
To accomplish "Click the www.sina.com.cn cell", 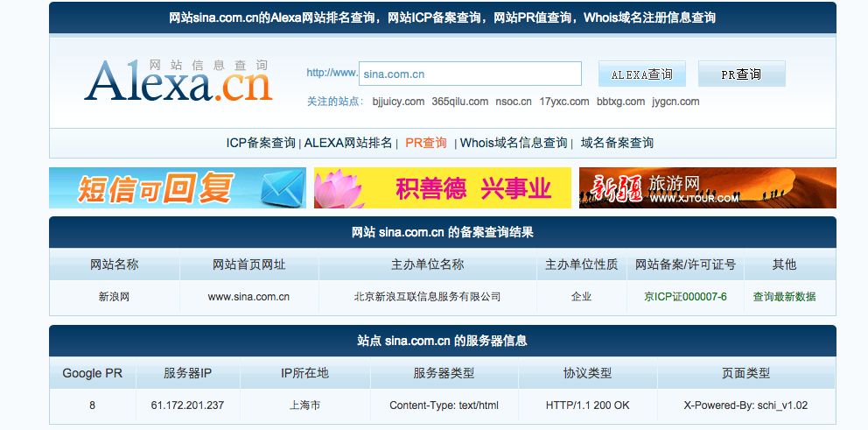I will (248, 297).
